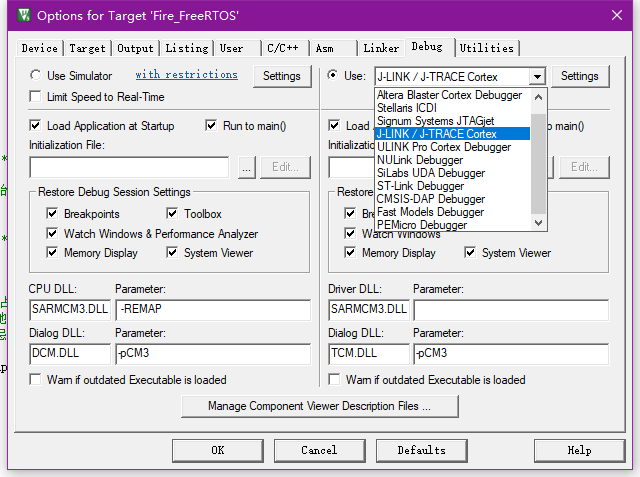Screen dimensions: 640x477
Task: Toggle simulator Toolbox checkbox
Action: tap(172, 213)
